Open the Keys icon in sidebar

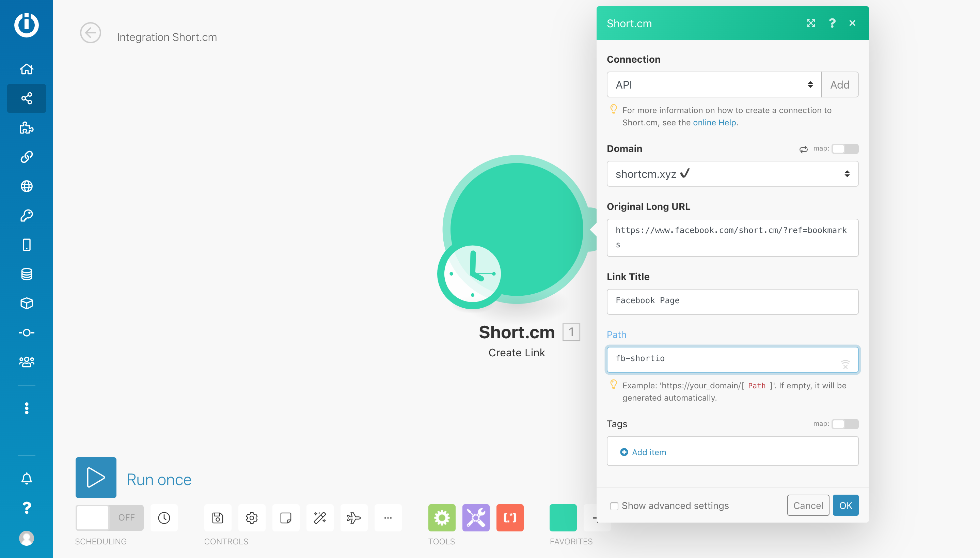27,215
